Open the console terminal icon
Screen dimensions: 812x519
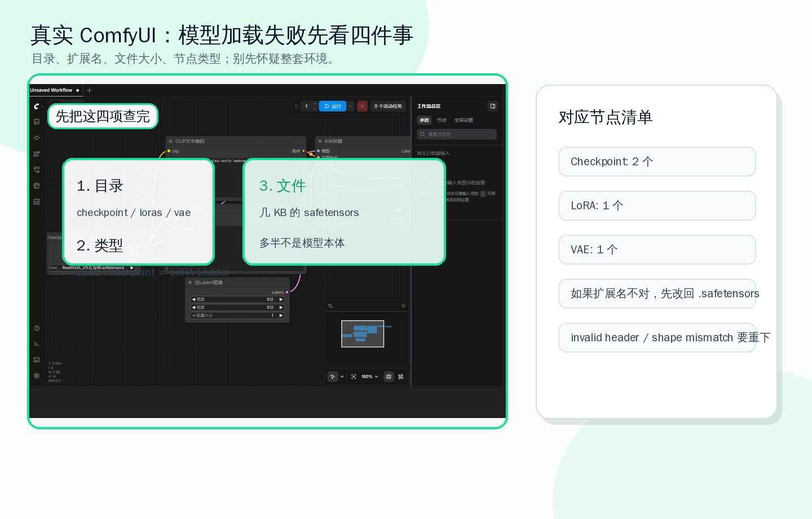37,344
